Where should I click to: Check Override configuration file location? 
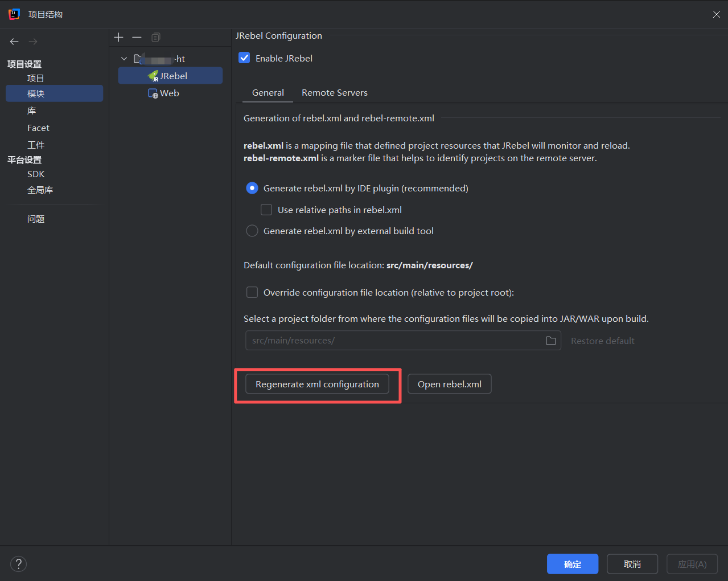[252, 292]
